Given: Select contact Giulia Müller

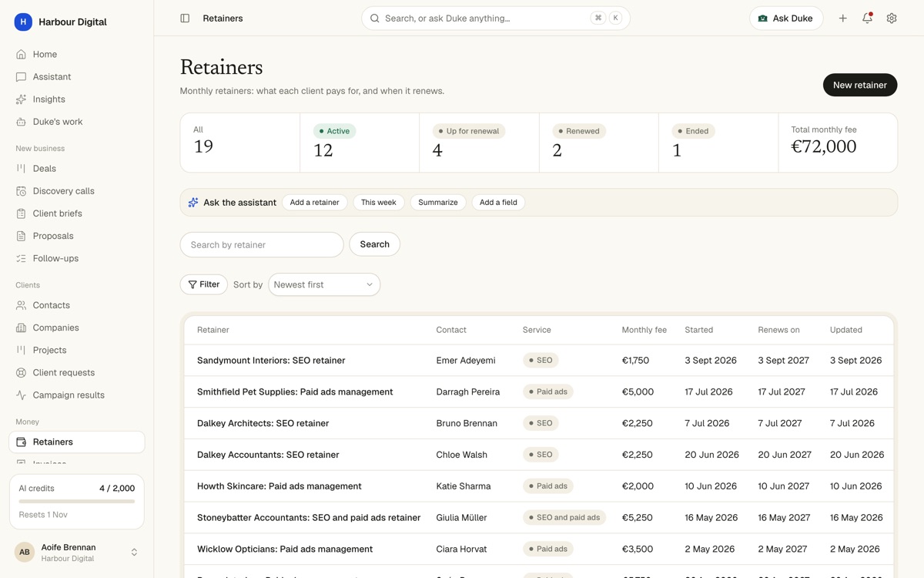Looking at the screenshot, I should [x=461, y=518].
